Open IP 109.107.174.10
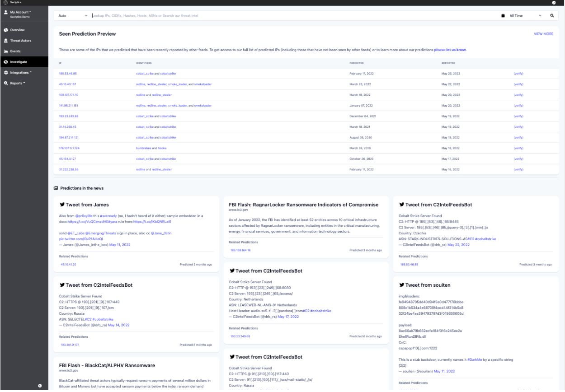Screen dimensions: 565x392 [x=69, y=95]
